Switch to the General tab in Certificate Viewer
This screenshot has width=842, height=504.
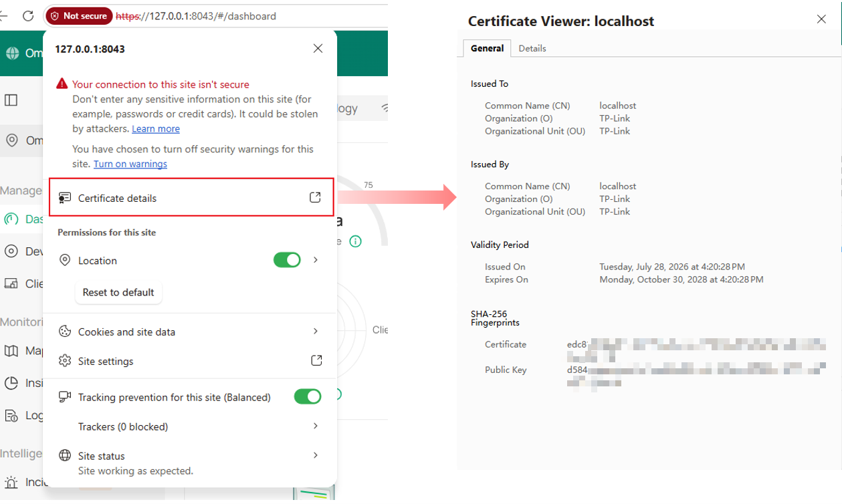click(487, 48)
